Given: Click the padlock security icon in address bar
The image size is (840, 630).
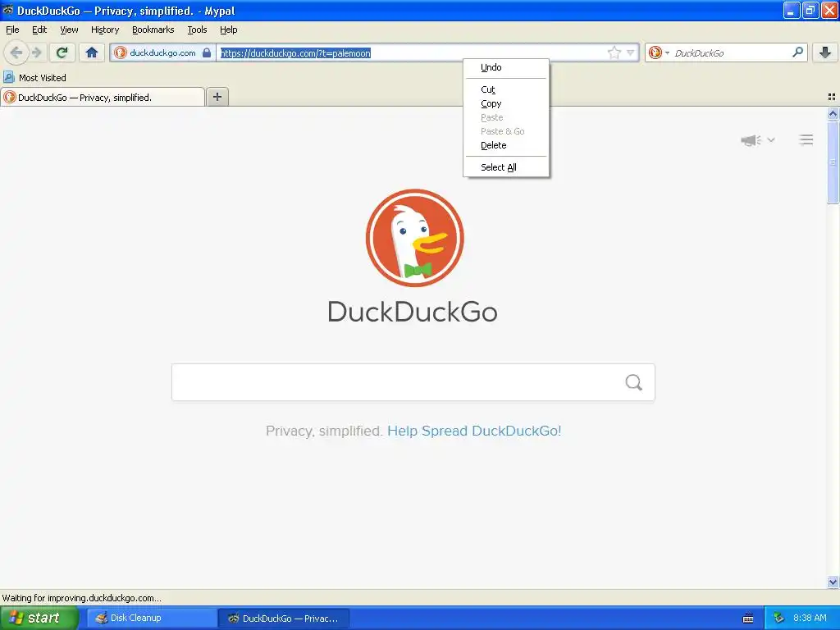Looking at the screenshot, I should coord(207,52).
